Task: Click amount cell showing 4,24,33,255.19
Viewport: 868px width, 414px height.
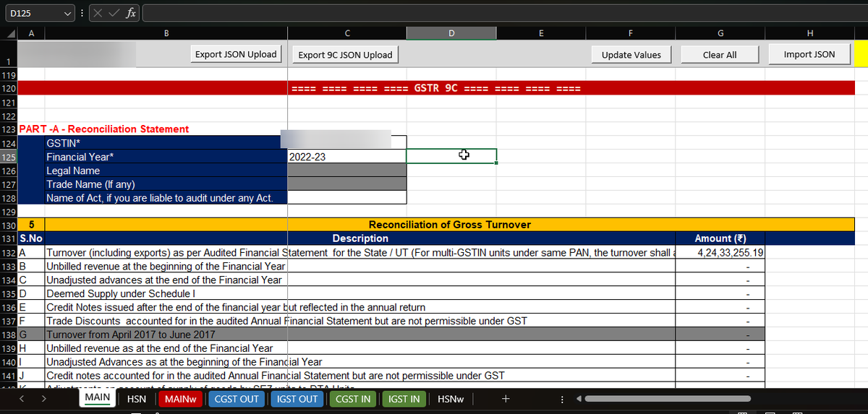Action: [720, 253]
